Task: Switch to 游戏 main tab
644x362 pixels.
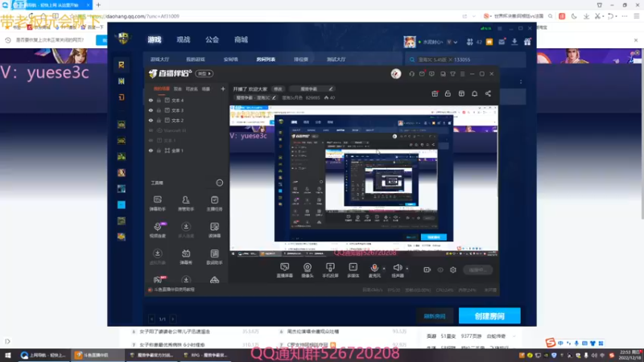Action: (x=155, y=39)
